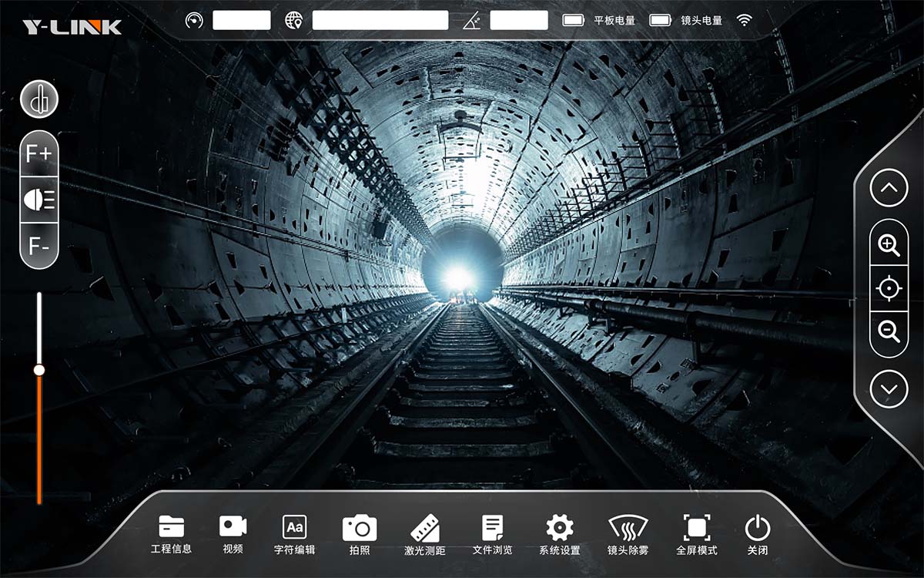Click the globe location icon

pyautogui.click(x=293, y=20)
